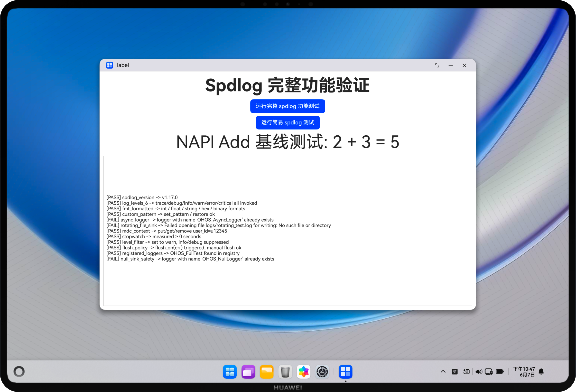Select the stopwatch PASS line
Image resolution: width=576 pixels, height=392 pixels.
point(154,236)
